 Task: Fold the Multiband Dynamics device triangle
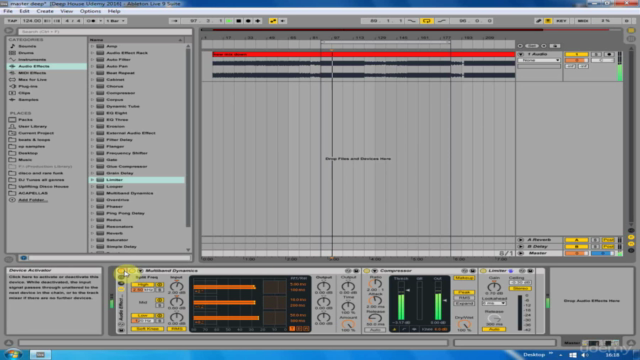tap(140, 271)
